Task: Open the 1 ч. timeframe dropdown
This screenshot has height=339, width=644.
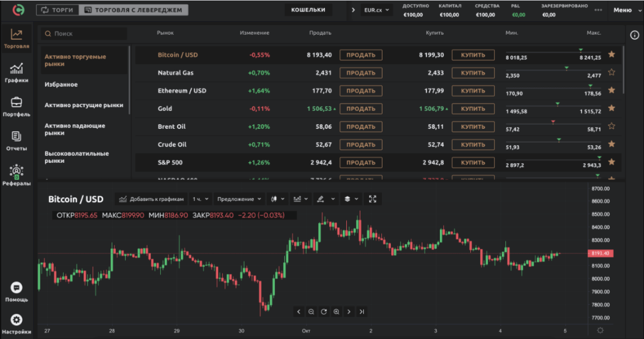Action: (201, 199)
